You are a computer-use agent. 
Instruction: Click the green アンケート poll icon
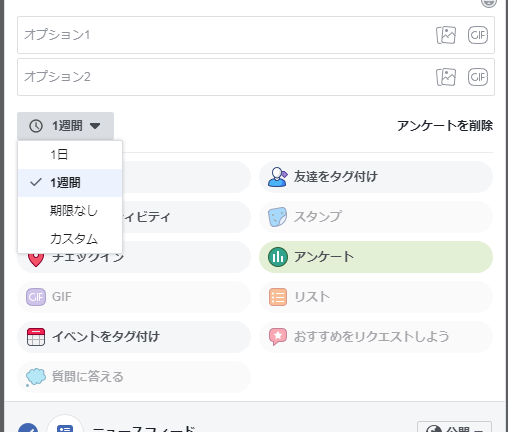pos(277,257)
